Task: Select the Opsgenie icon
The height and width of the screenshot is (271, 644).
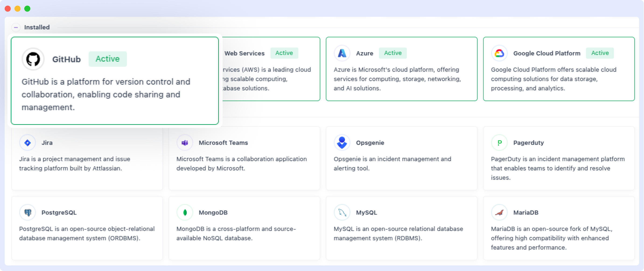Action: pos(342,142)
